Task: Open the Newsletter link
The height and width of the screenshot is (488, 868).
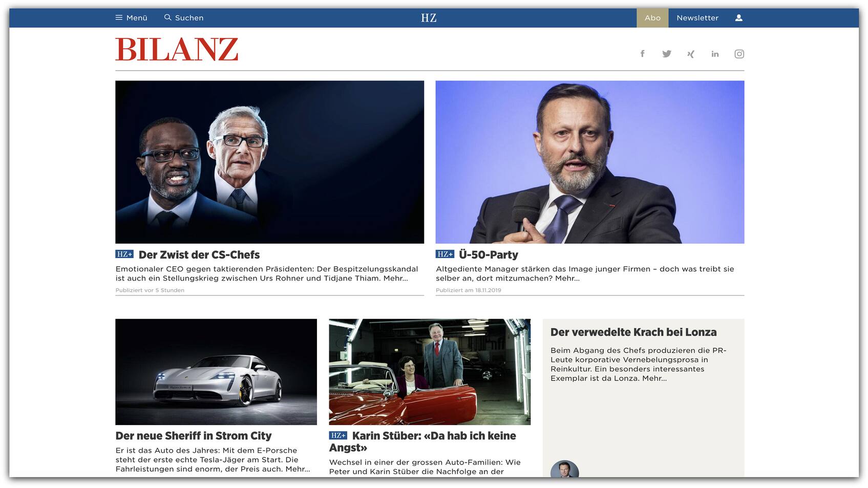Action: [x=697, y=18]
